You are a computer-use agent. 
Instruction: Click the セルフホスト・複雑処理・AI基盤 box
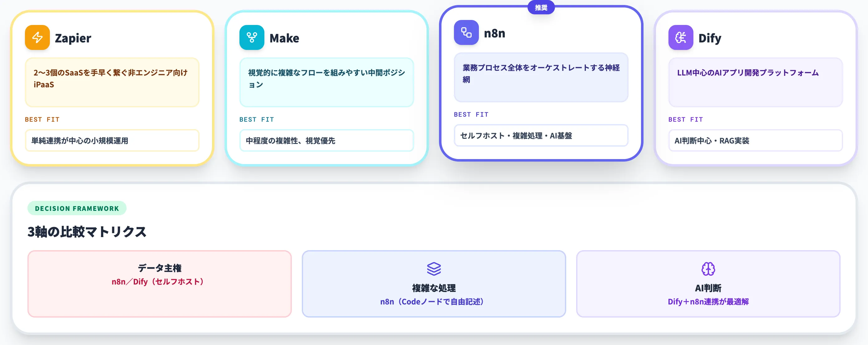541,135
